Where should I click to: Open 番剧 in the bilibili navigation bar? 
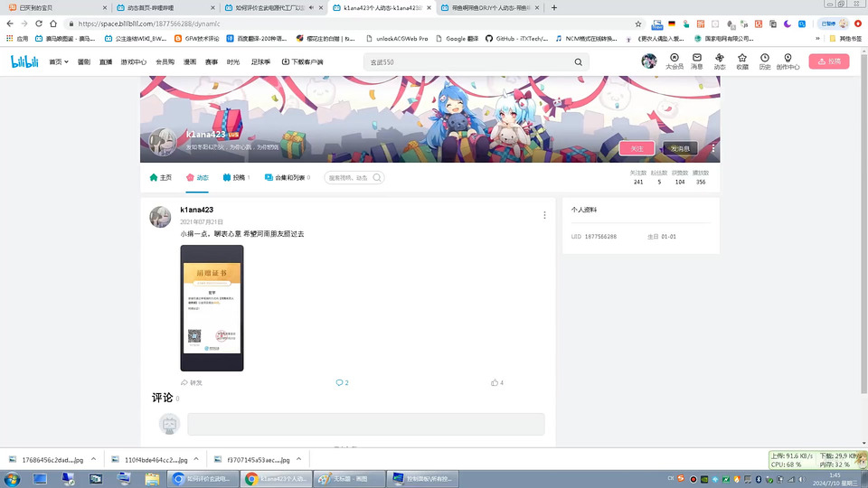[83, 62]
